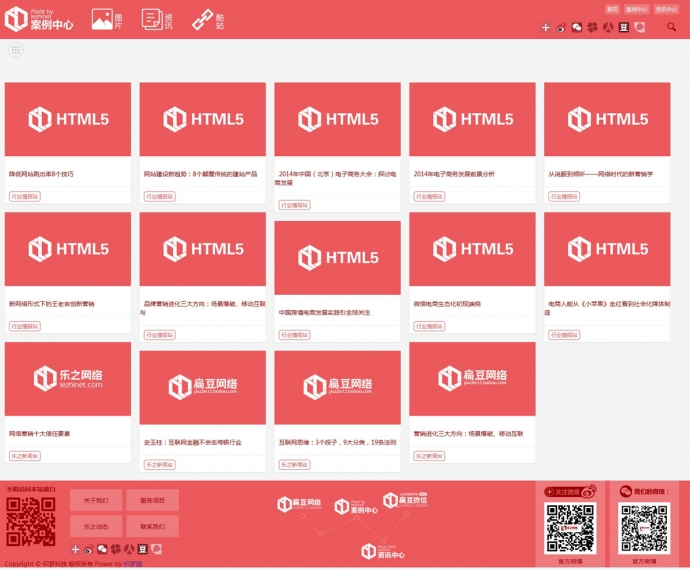The height and width of the screenshot is (570, 690).
Task: Click the HTML5 thumbnail above 品牌营销进化三大方向
Action: click(203, 249)
